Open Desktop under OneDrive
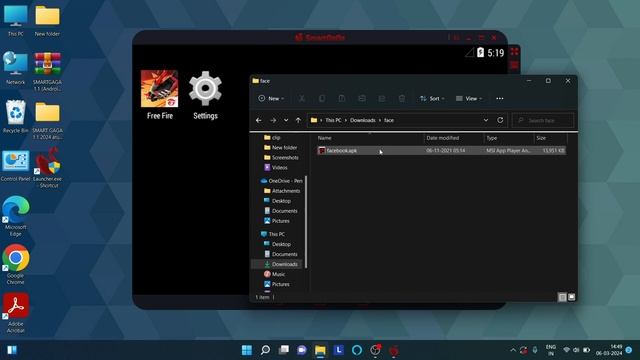Image resolution: width=640 pixels, height=360 pixels. coord(278,201)
